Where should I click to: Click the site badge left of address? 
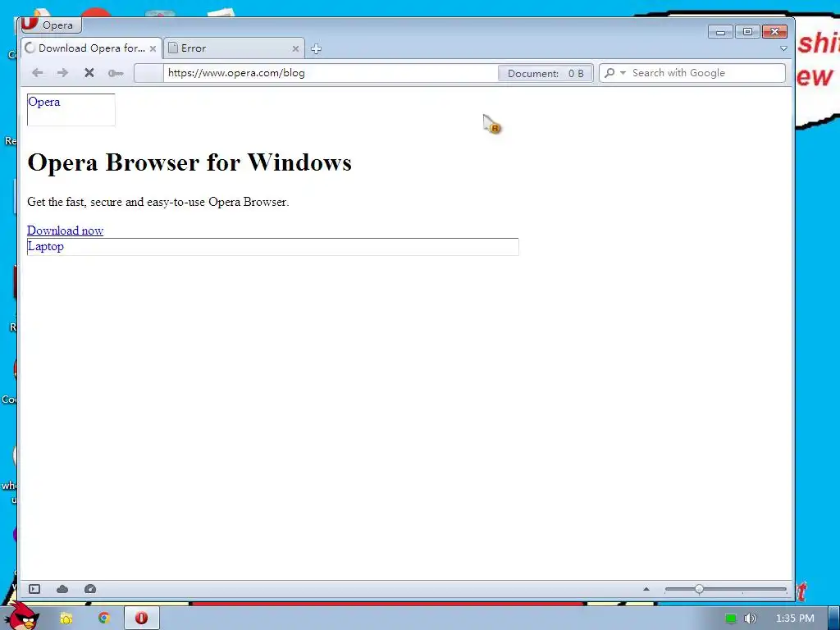pos(148,73)
